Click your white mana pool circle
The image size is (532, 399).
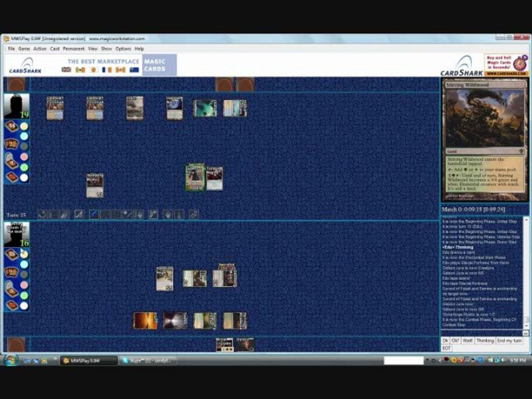24,306
